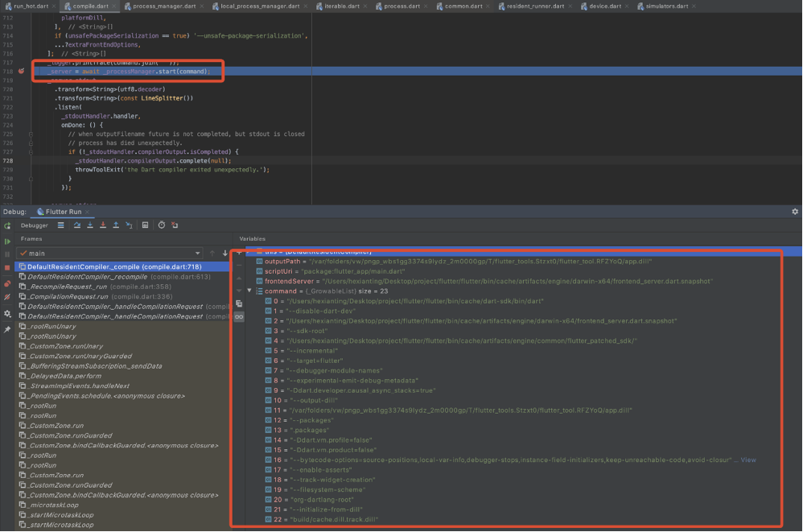Image resolution: width=803 pixels, height=532 pixels.
Task: Show execution point icon
Action: point(61,225)
